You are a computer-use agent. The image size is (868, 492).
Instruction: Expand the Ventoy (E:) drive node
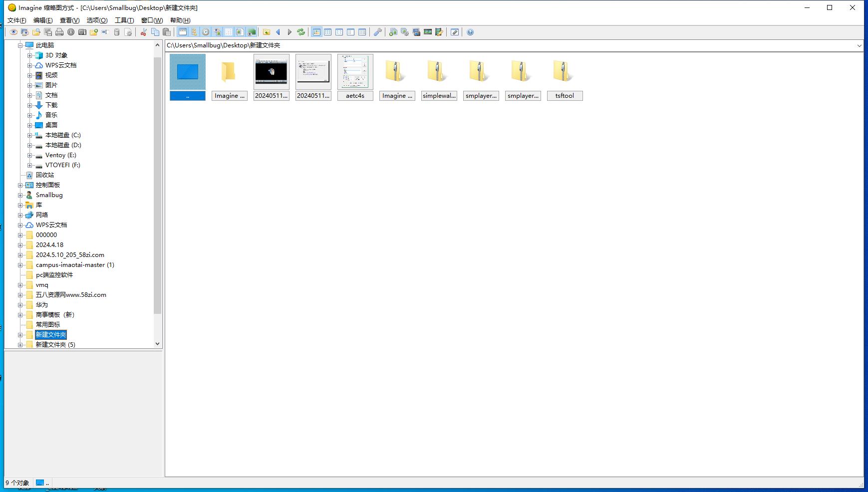click(x=29, y=155)
